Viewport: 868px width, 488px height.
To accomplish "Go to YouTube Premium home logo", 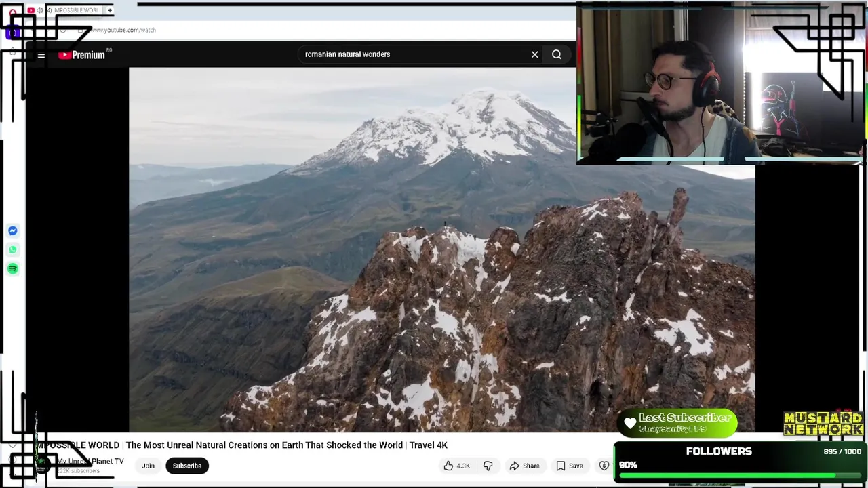I will [82, 55].
